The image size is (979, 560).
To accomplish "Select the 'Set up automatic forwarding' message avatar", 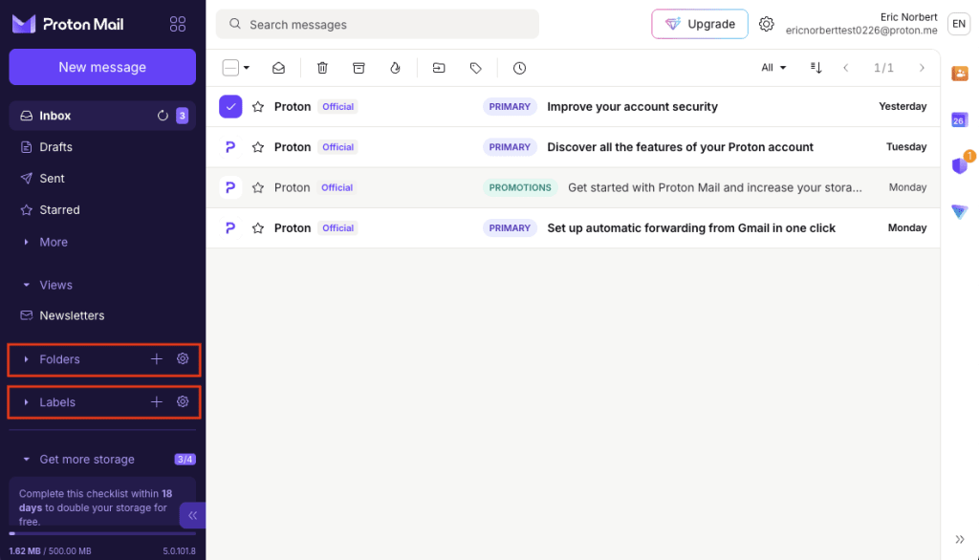I will tap(230, 228).
